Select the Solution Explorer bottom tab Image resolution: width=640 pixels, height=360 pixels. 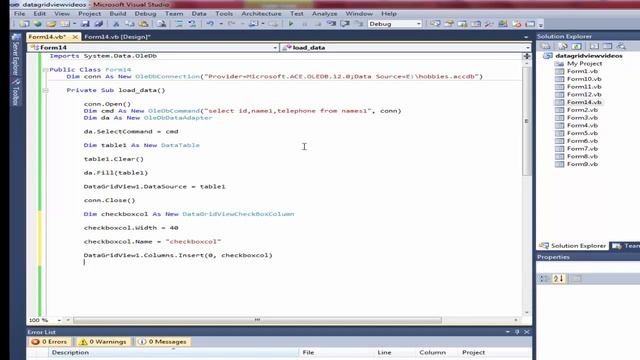point(573,246)
